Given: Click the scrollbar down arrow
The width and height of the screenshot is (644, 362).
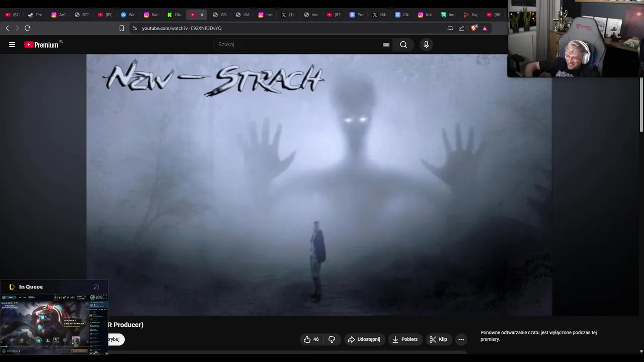Looking at the screenshot, I should [641, 351].
